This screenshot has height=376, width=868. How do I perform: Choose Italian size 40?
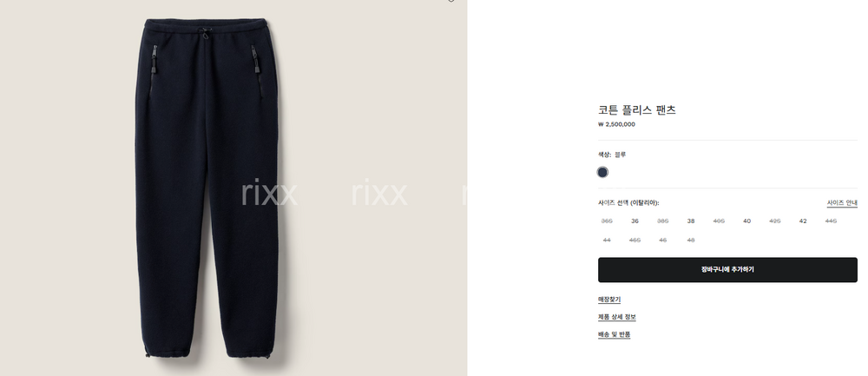746,221
